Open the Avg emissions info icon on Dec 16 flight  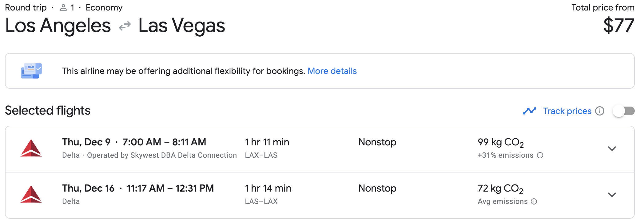534,201
